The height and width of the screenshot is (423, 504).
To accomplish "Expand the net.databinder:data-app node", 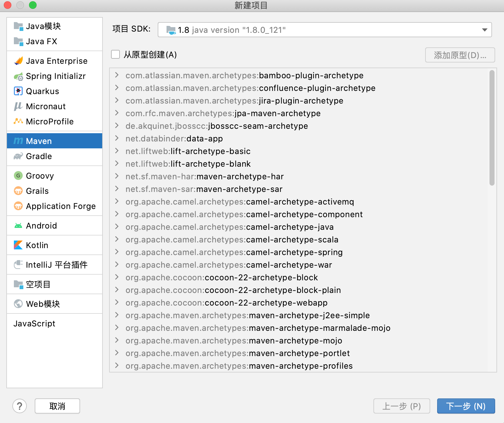I will (x=117, y=138).
